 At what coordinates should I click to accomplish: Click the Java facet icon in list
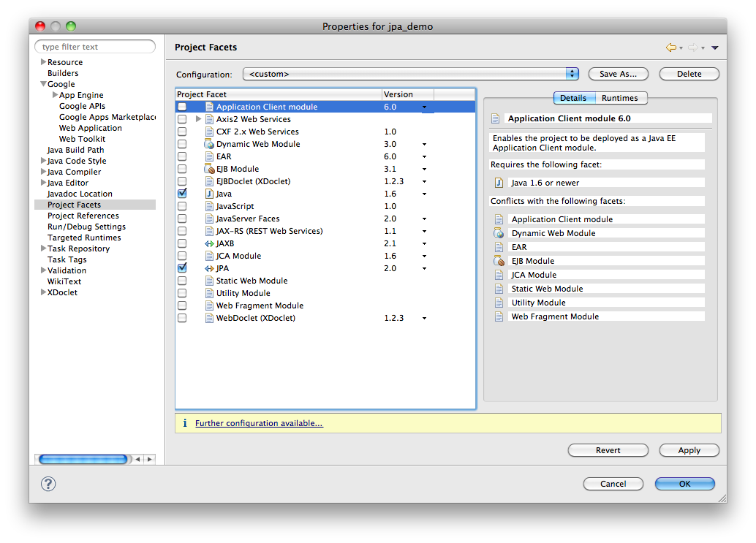click(x=209, y=194)
